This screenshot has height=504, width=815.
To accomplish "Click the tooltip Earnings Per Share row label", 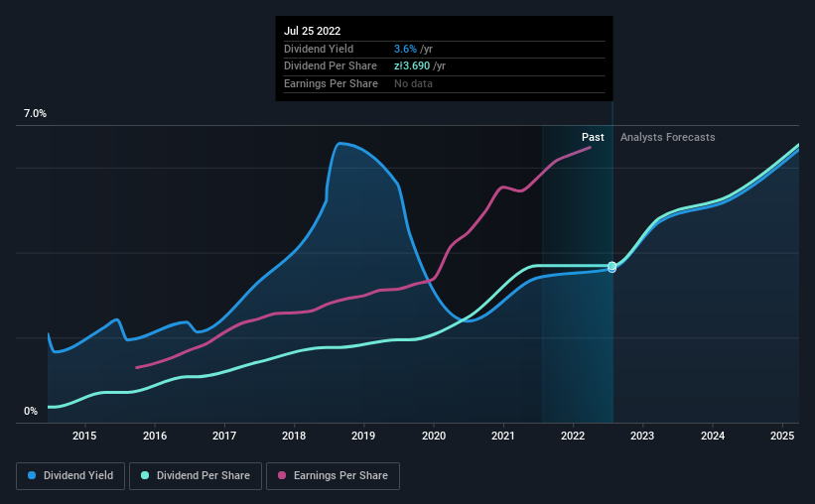I will click(332, 83).
